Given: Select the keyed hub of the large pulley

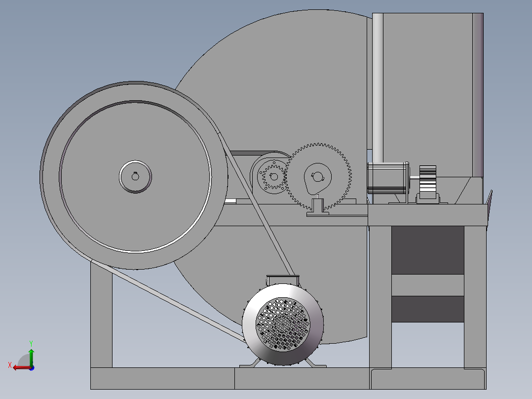Looking at the screenshot, I should pyautogui.click(x=135, y=177).
